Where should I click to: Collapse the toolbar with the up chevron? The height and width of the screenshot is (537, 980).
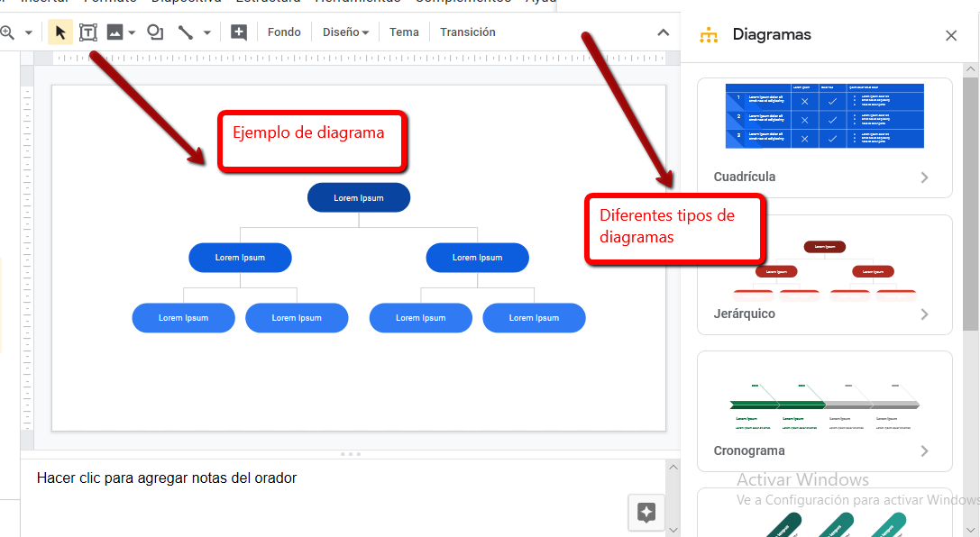[x=664, y=32]
